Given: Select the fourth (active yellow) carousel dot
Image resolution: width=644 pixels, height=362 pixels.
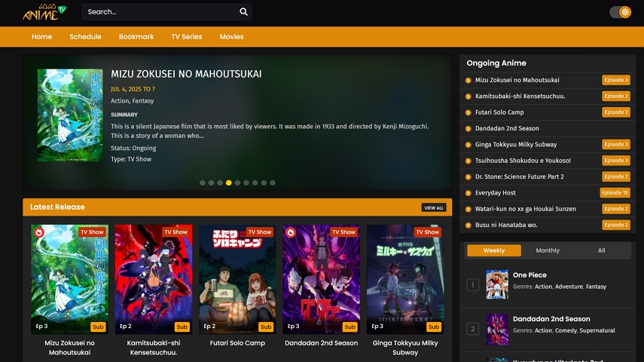Looking at the screenshot, I should point(229,183).
